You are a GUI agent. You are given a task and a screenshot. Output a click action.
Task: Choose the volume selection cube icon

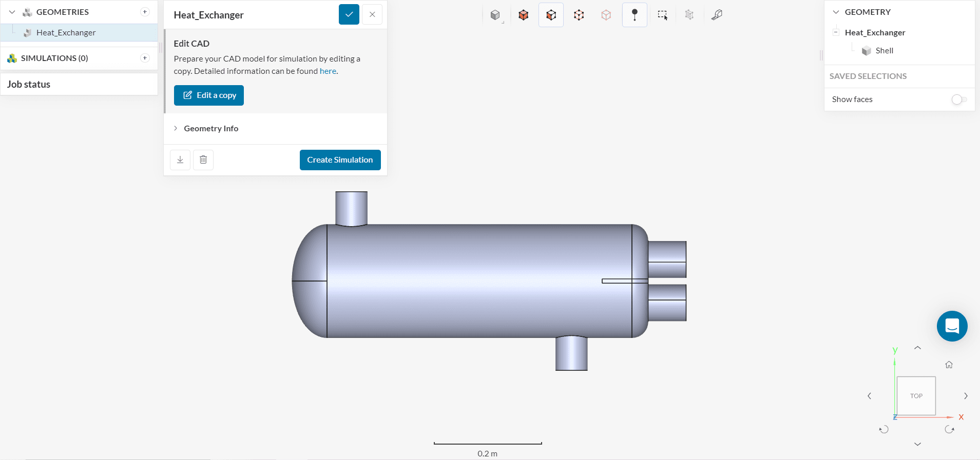coord(523,15)
